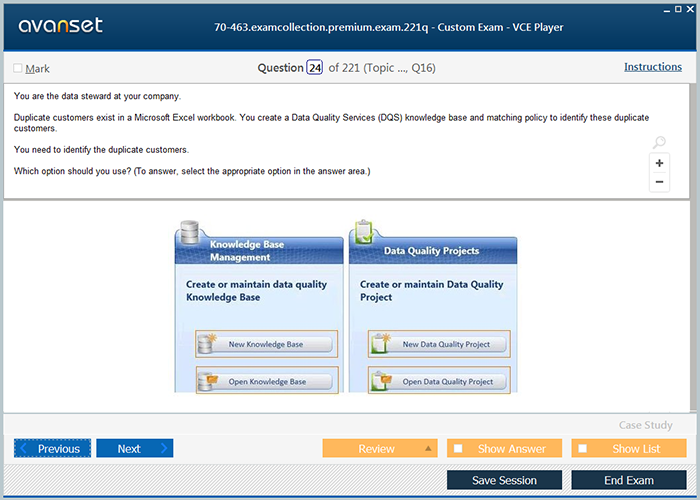This screenshot has height=500, width=700.
Task: Maximize the VCE Player window
Action: (x=678, y=9)
